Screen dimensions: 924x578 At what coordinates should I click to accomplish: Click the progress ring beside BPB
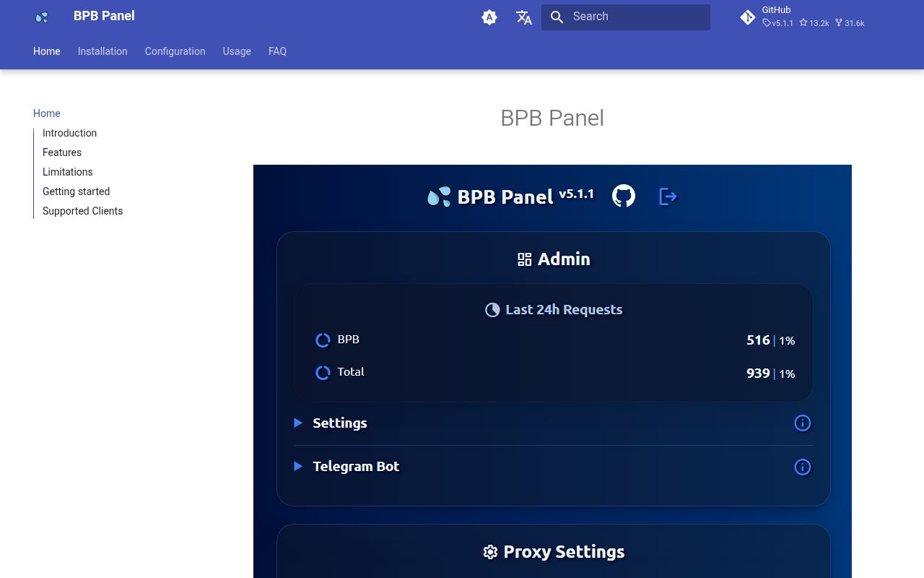[x=323, y=340]
